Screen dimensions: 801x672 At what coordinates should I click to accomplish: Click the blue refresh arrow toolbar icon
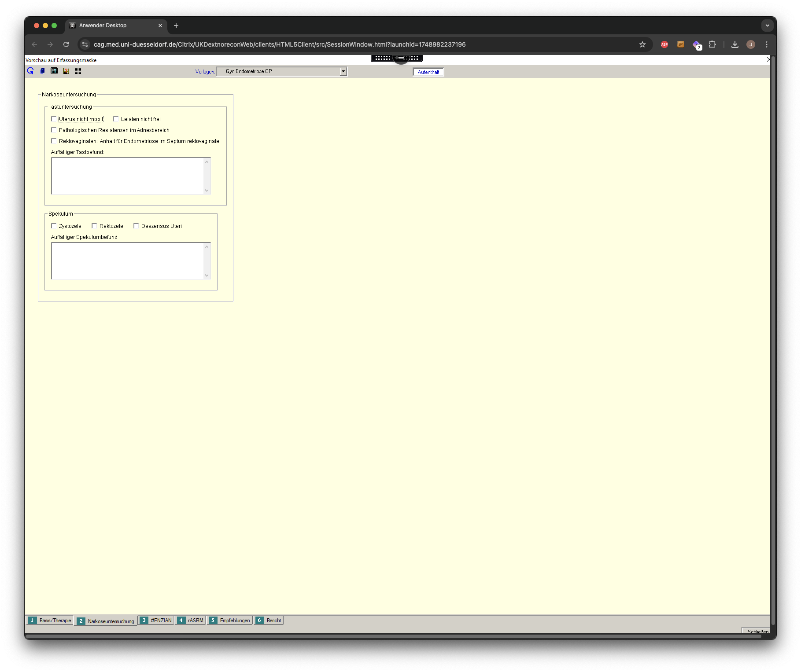[x=30, y=71]
